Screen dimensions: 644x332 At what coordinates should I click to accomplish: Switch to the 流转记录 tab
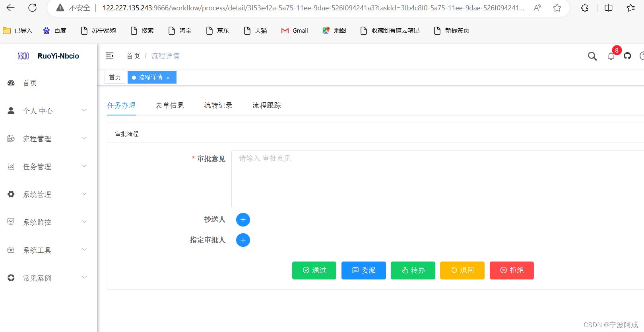(x=218, y=105)
